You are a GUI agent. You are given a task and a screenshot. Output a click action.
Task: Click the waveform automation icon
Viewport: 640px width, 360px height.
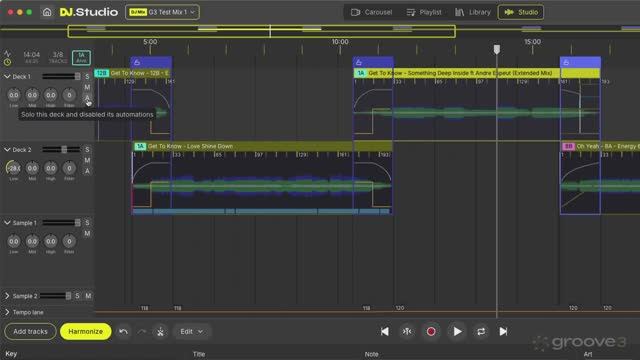coord(7,53)
